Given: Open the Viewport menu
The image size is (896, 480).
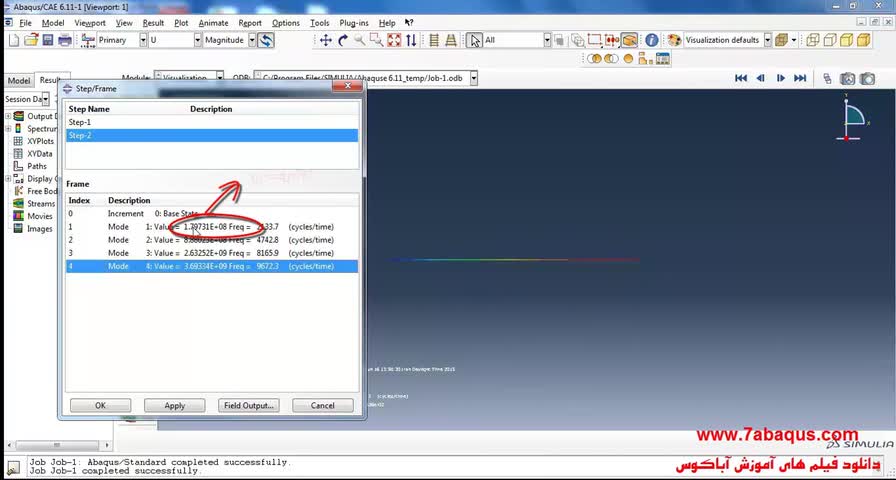Looking at the screenshot, I should tap(90, 23).
